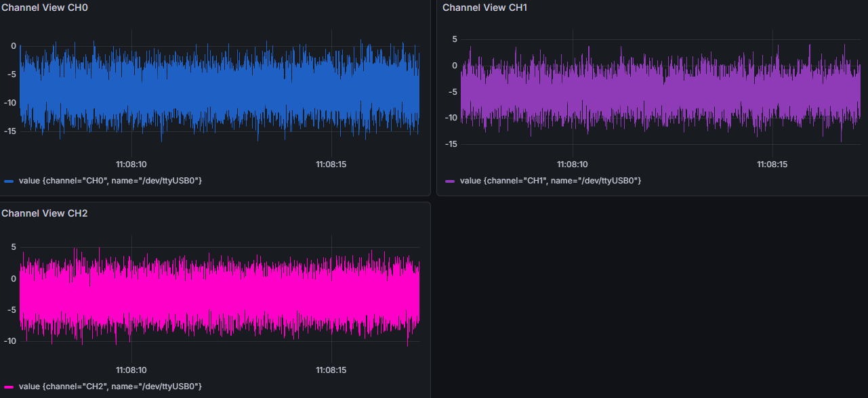Viewport: 868px width, 398px height.
Task: Select the Channel View CH2 panel title
Action: click(x=45, y=213)
